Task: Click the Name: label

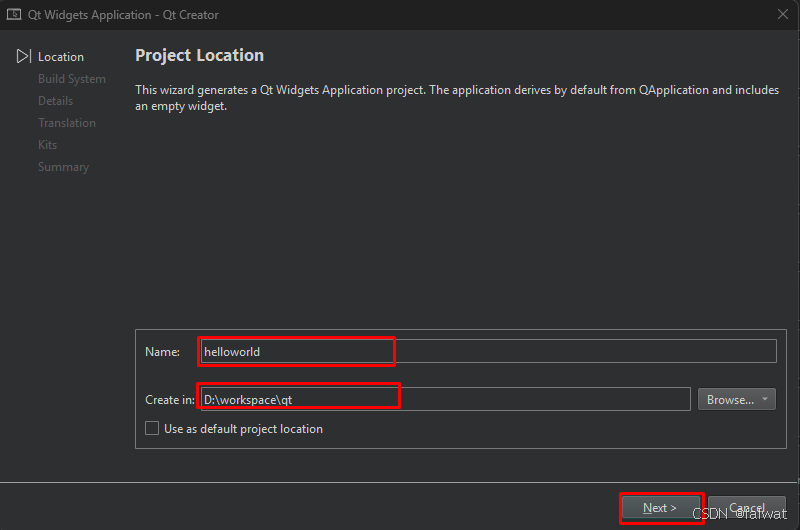Action: click(162, 351)
